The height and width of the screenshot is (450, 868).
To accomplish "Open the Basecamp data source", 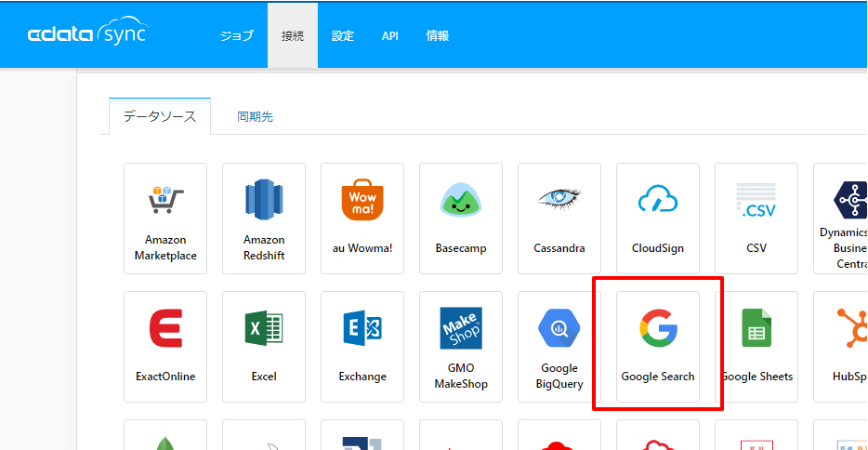I will coord(461,218).
